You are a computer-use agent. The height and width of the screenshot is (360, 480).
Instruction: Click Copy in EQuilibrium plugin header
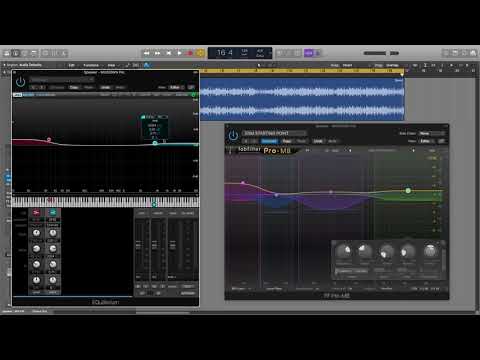click(x=74, y=87)
